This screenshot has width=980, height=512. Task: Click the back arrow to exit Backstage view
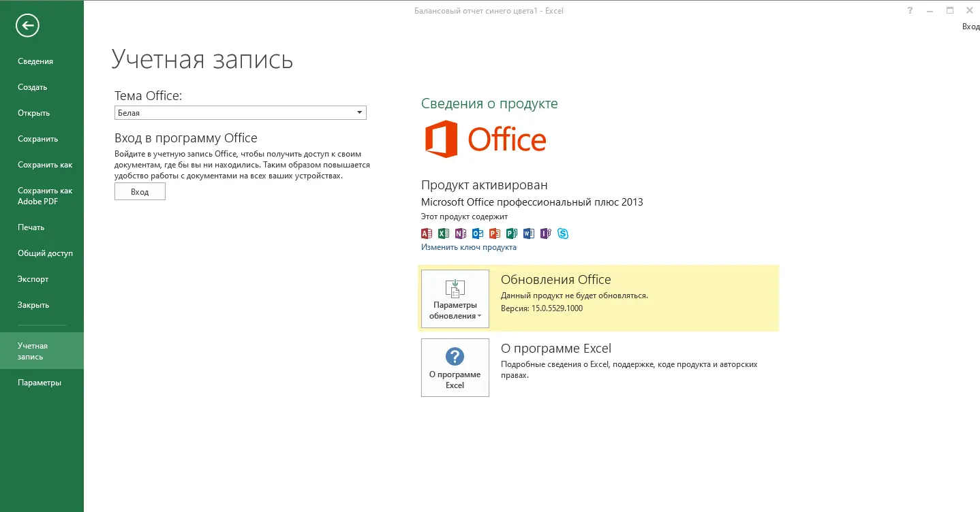pos(27,25)
